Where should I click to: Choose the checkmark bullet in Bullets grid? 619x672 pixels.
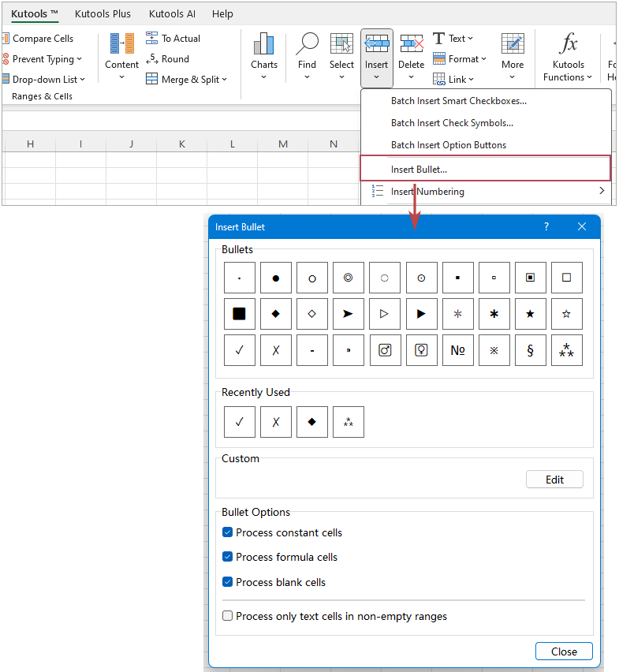(240, 350)
